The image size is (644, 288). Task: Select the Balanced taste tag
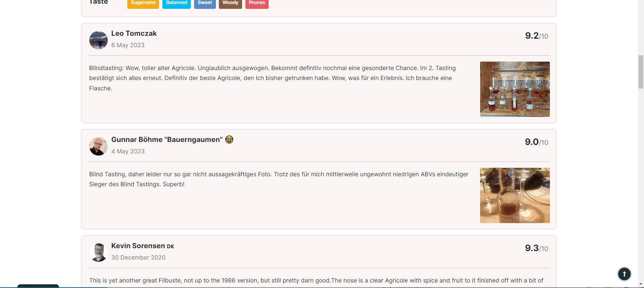[176, 3]
